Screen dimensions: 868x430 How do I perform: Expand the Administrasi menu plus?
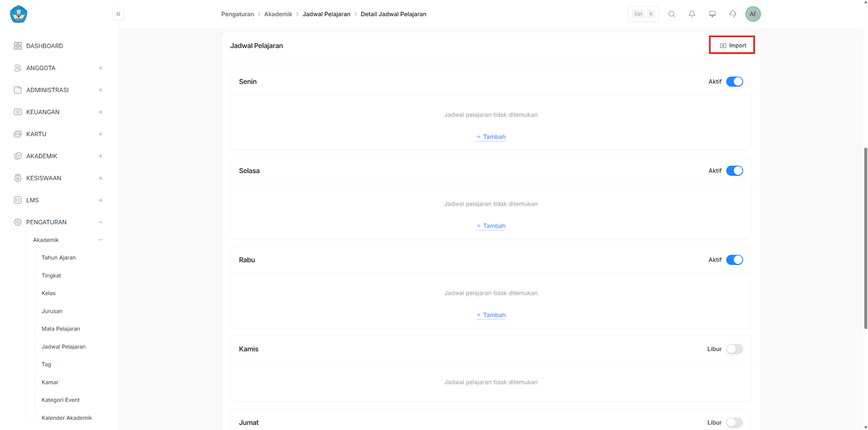pos(100,90)
